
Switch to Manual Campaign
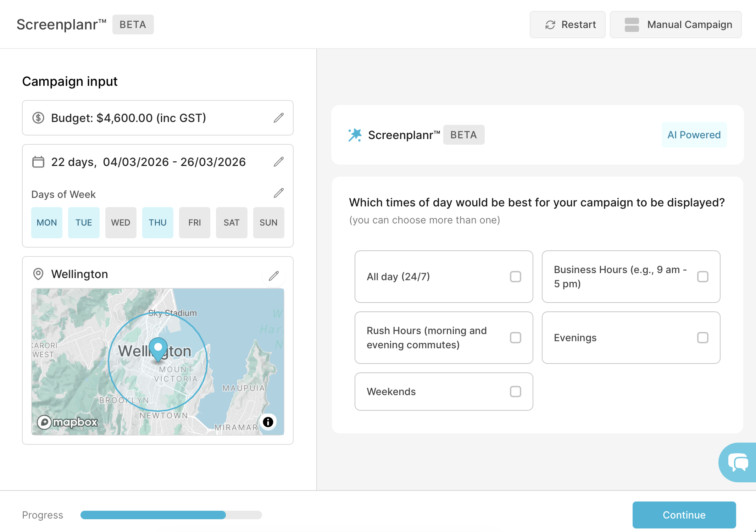click(x=676, y=24)
